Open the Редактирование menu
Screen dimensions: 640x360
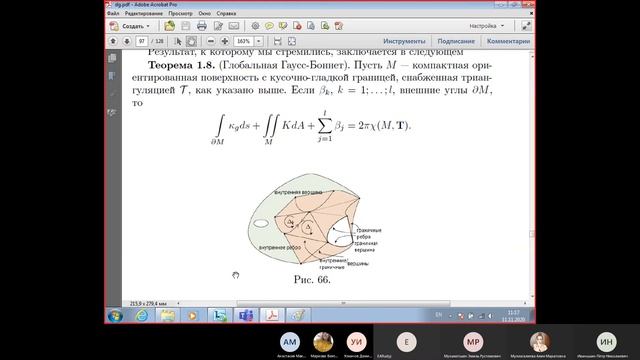click(144, 13)
